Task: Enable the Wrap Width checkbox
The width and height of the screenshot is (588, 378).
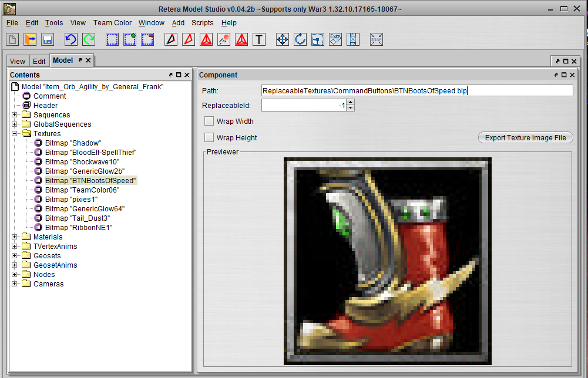Action: [209, 121]
